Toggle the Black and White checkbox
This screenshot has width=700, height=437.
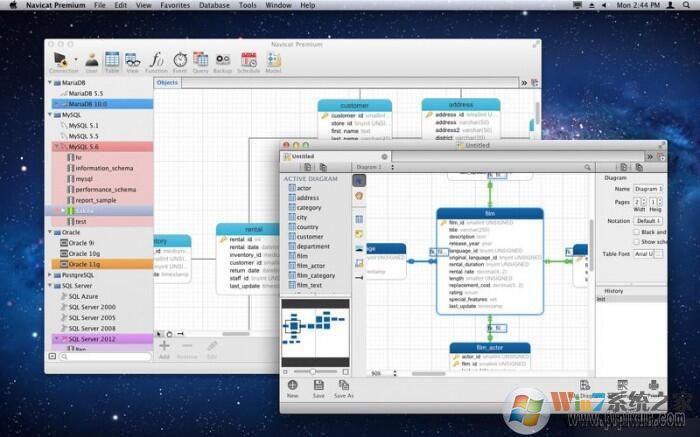[x=636, y=232]
